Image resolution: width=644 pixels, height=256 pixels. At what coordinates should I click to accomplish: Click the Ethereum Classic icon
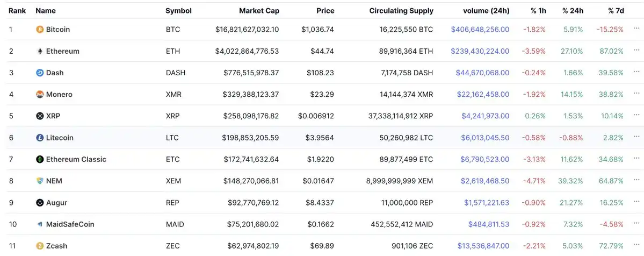[40, 159]
